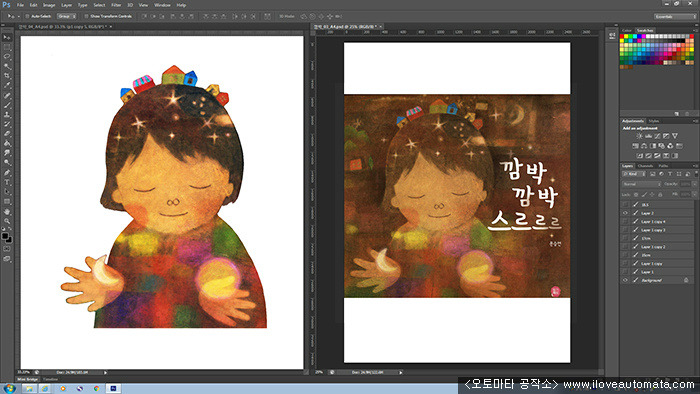Open Photoshop from the taskbar

(x=113, y=388)
